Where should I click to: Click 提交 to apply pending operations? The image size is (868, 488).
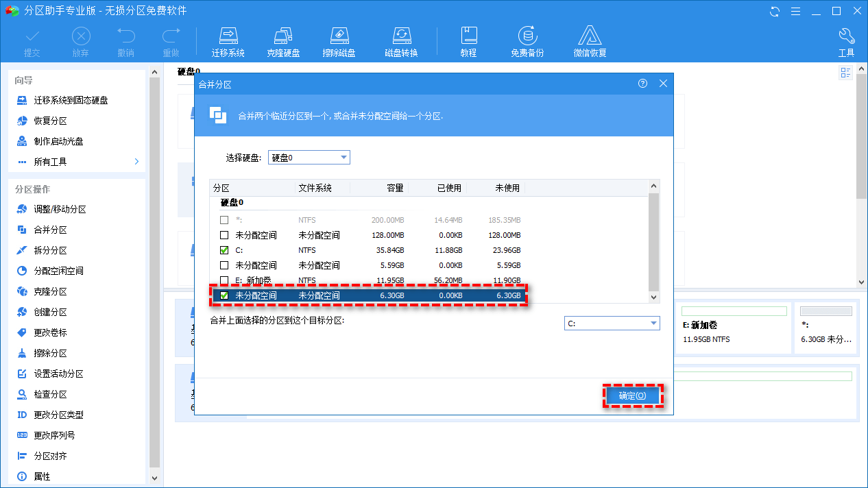click(32, 40)
